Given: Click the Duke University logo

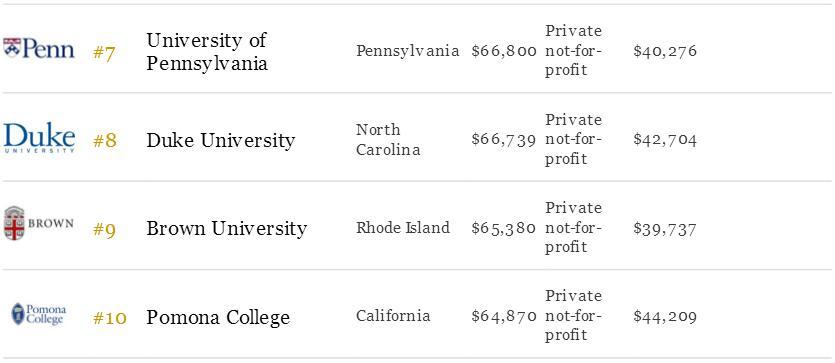Looking at the screenshot, I should point(39,138).
